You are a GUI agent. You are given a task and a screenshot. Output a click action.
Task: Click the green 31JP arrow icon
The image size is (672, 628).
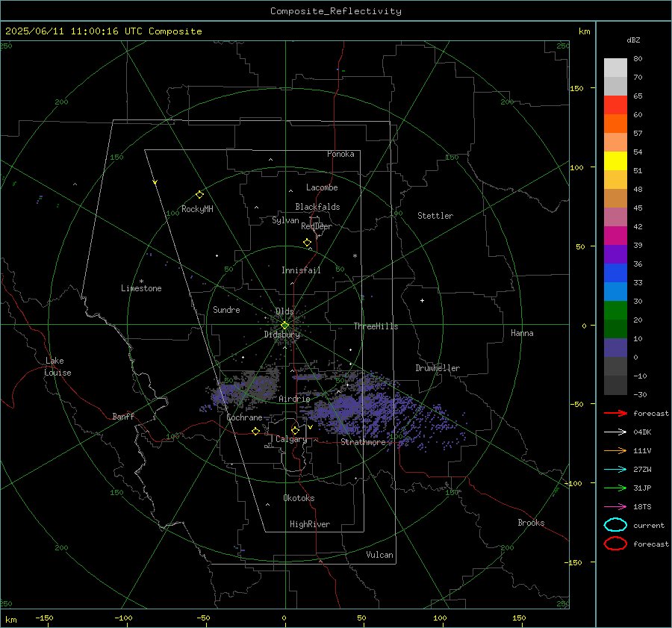tap(615, 488)
